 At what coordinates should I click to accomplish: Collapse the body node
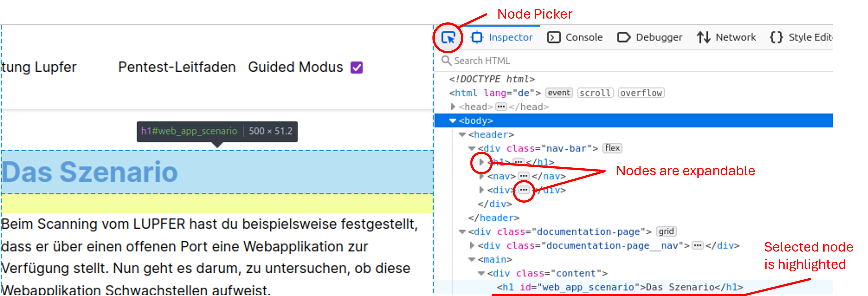(453, 120)
